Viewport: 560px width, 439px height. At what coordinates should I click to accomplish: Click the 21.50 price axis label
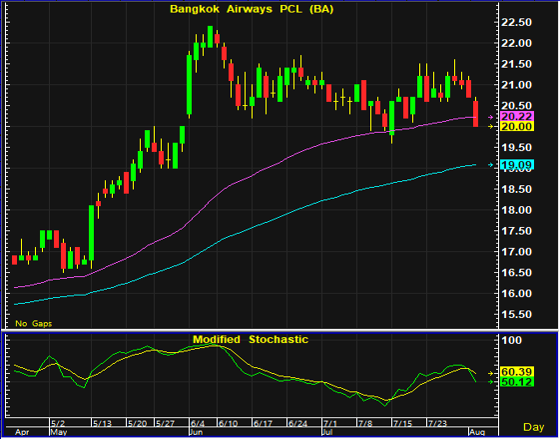516,64
